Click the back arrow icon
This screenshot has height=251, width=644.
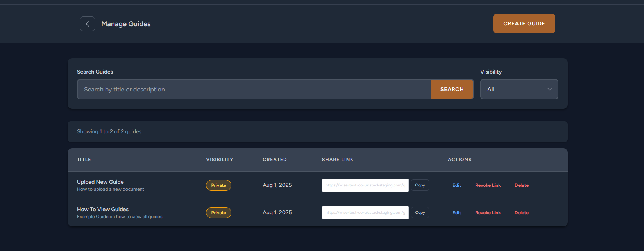click(88, 24)
